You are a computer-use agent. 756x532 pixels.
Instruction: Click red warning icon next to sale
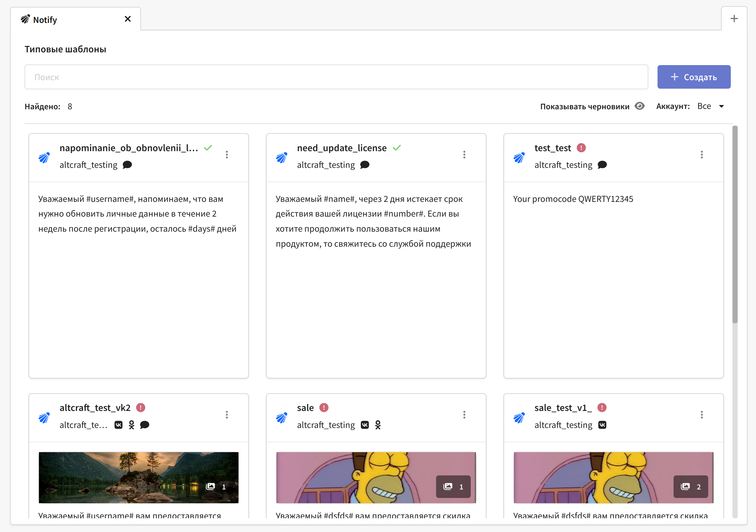click(324, 407)
